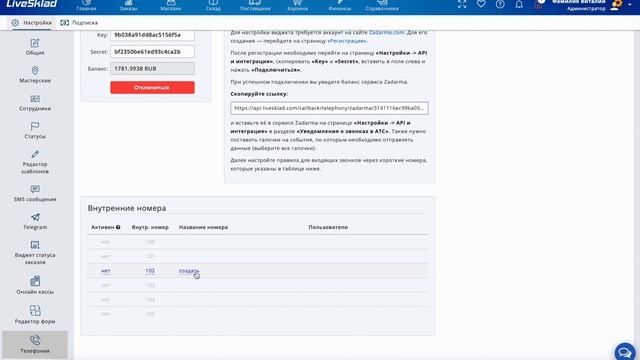This screenshot has height=360, width=640.
Task: Click internal number 103
Action: tap(150, 285)
